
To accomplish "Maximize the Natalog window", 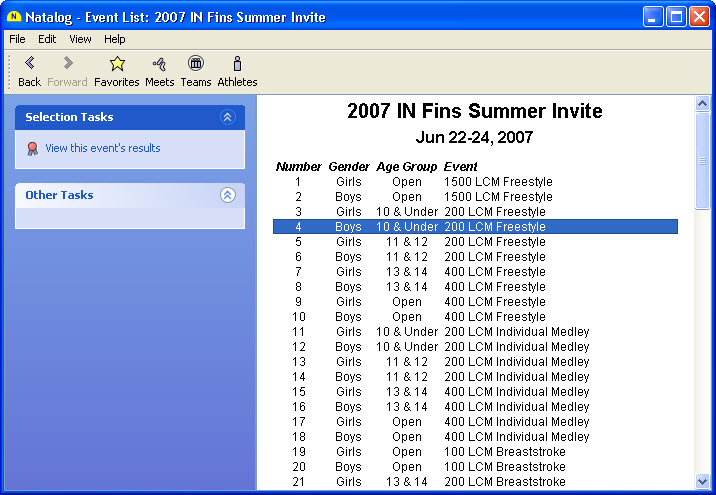I will pos(676,17).
